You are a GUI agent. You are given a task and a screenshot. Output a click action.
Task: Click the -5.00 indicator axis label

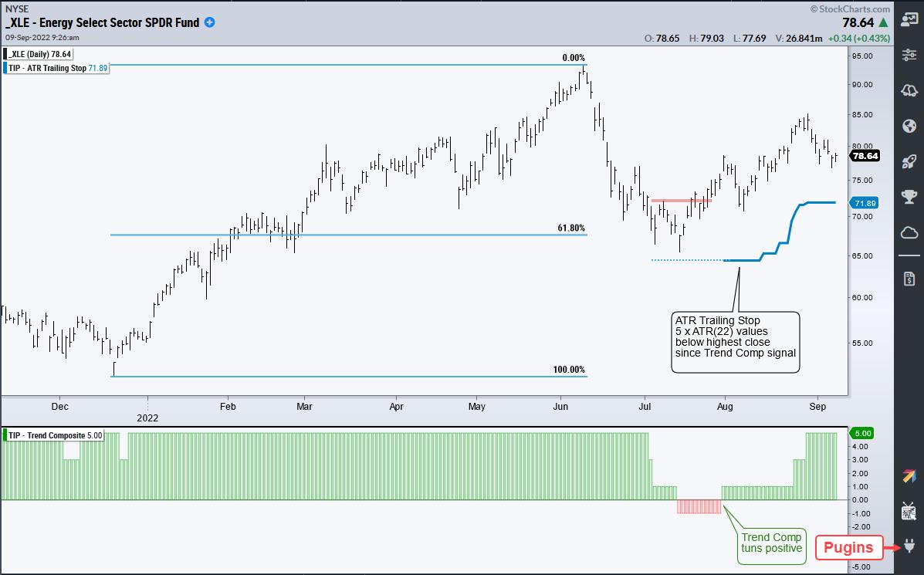(861, 567)
